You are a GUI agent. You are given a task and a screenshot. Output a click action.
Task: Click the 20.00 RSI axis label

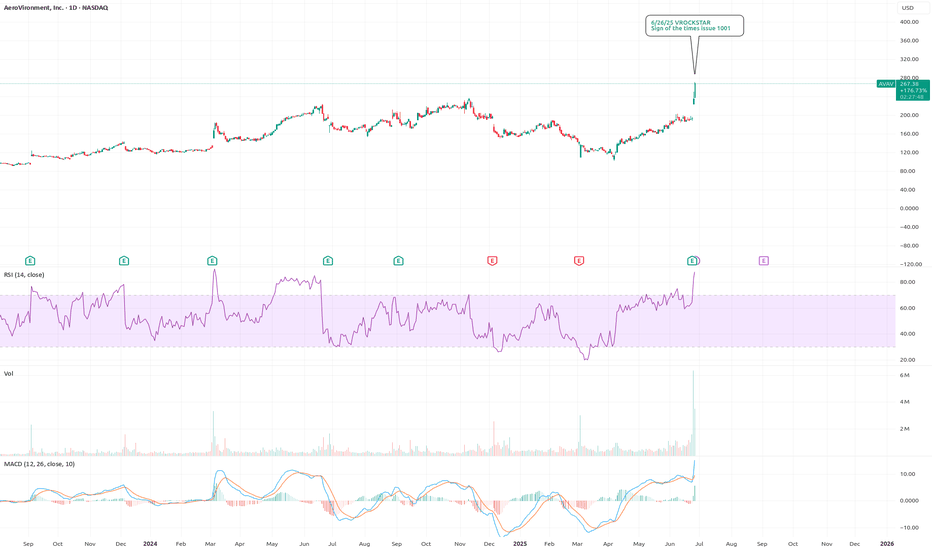pyautogui.click(x=907, y=360)
